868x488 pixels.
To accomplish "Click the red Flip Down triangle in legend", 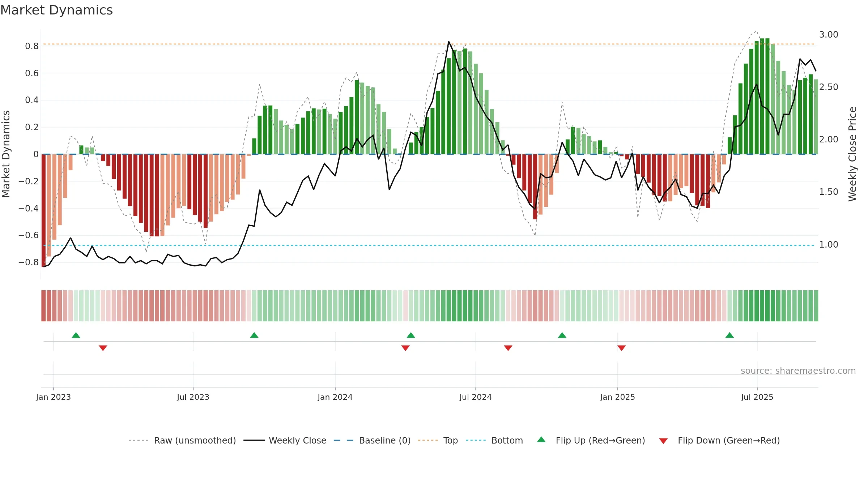I will (x=663, y=441).
